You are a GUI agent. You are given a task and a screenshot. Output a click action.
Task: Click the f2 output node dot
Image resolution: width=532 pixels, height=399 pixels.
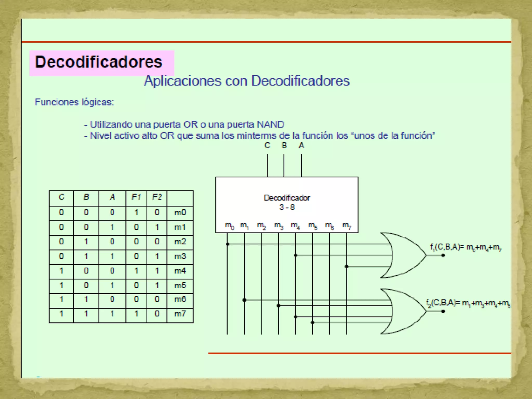tap(443, 311)
